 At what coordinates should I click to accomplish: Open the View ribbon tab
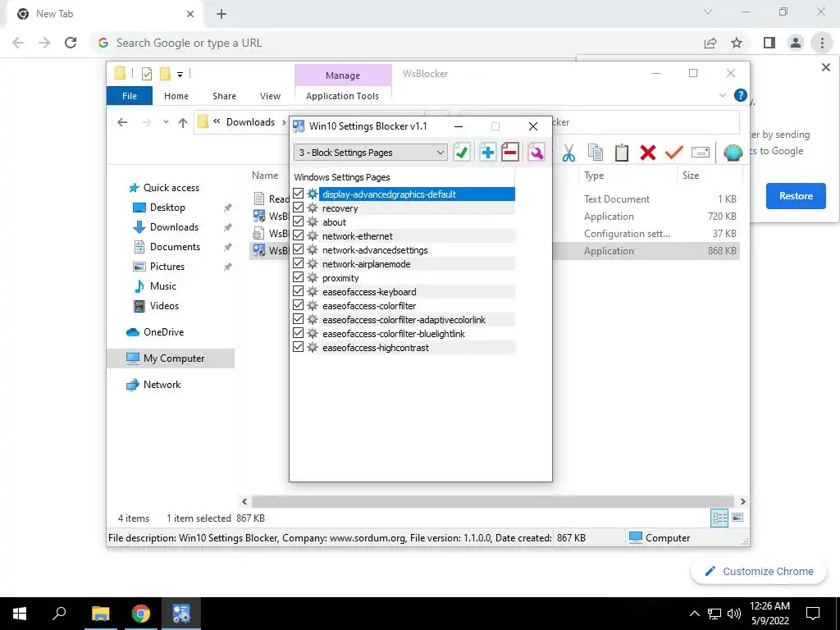270,96
